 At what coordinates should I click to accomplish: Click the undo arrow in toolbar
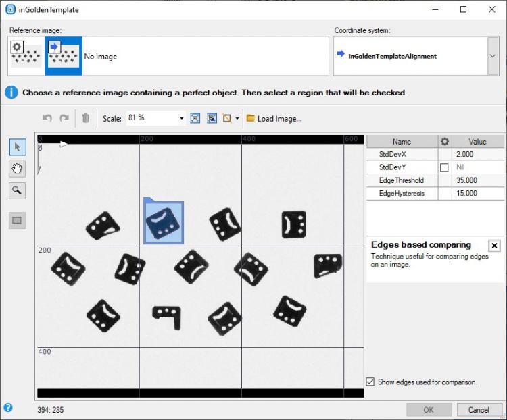click(47, 118)
